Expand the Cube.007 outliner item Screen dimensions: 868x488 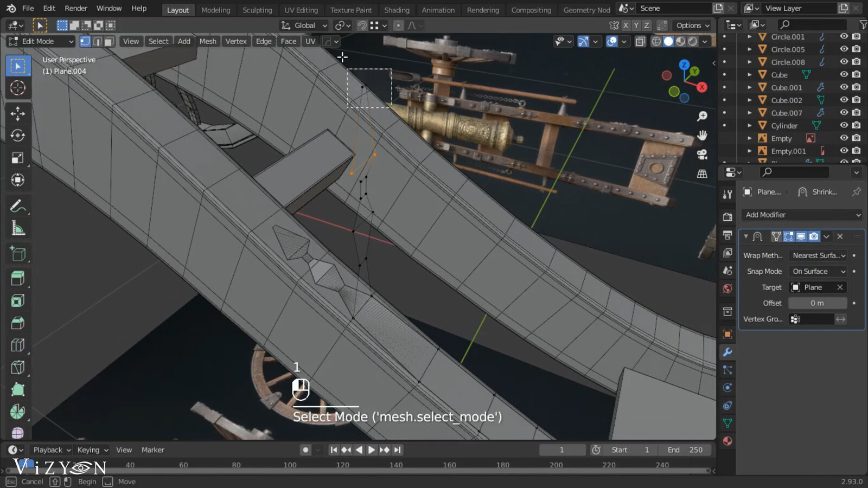click(750, 113)
